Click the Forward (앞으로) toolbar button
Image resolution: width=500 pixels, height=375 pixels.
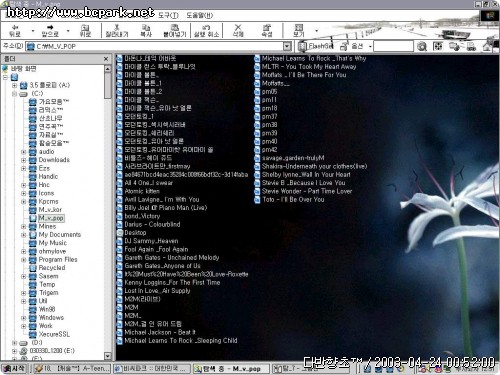(50, 30)
